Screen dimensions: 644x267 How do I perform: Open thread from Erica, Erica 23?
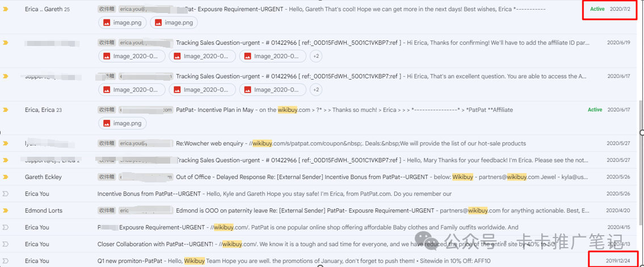[43, 110]
